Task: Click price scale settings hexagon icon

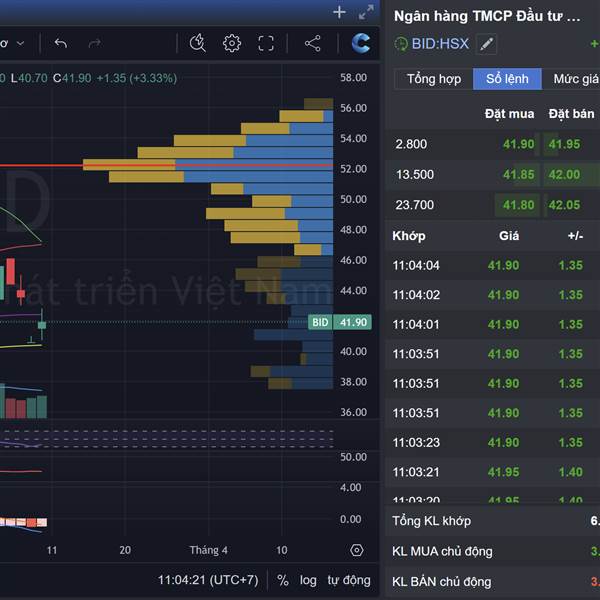Action: click(357, 550)
